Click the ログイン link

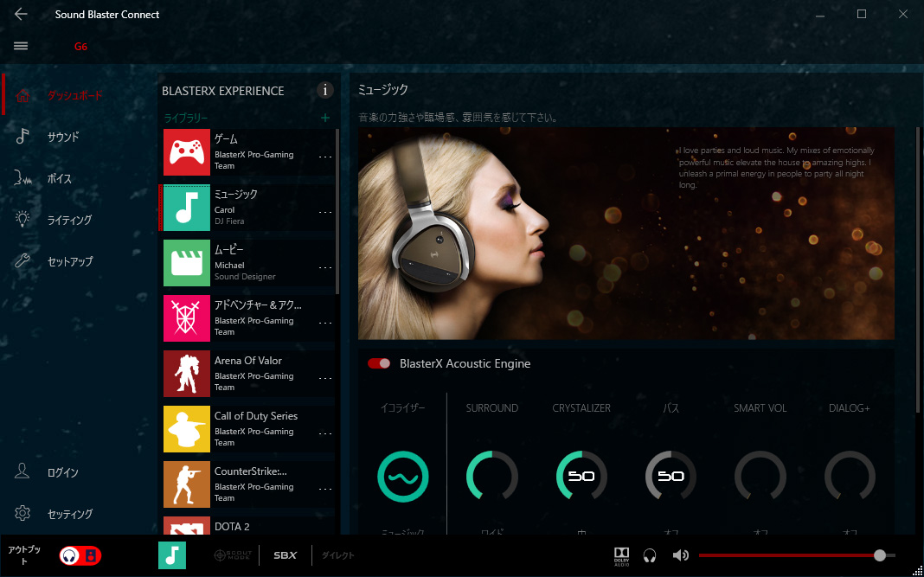[x=63, y=472]
